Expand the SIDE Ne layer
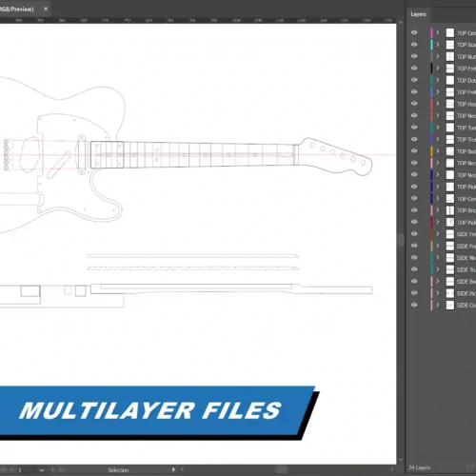This screenshot has height=476, width=476. pyautogui.click(x=438, y=257)
